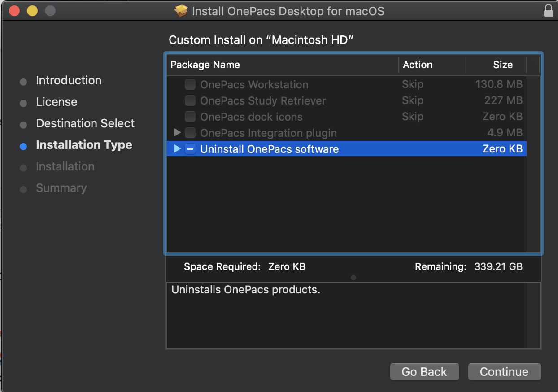Select the OnePacs Integration plugin package name

(x=268, y=133)
